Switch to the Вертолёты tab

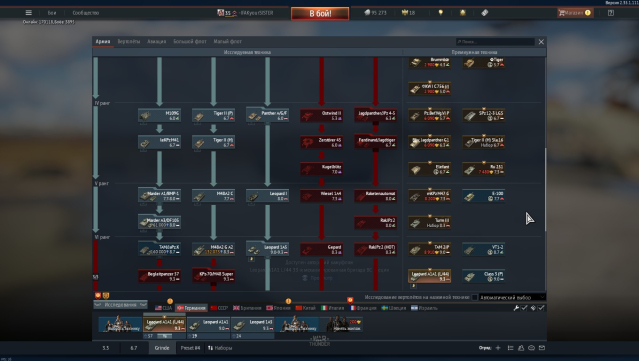click(x=129, y=42)
